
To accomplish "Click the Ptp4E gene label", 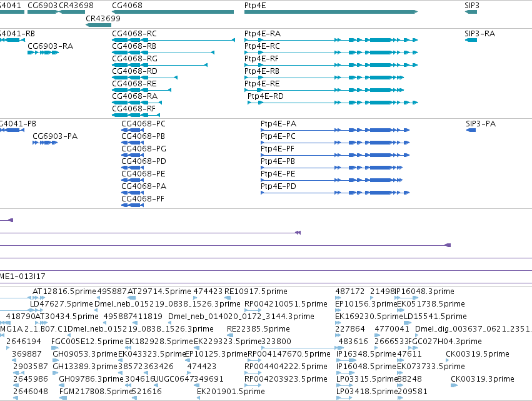I will click(255, 6).
